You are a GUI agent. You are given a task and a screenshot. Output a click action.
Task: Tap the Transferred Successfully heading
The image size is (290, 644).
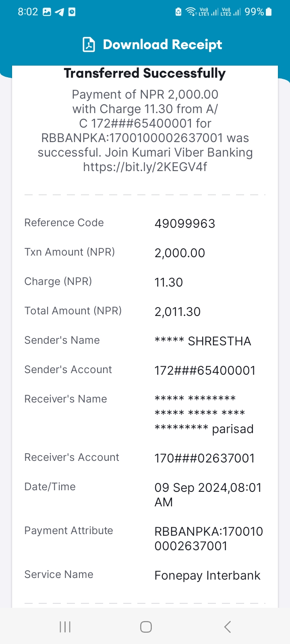145,73
